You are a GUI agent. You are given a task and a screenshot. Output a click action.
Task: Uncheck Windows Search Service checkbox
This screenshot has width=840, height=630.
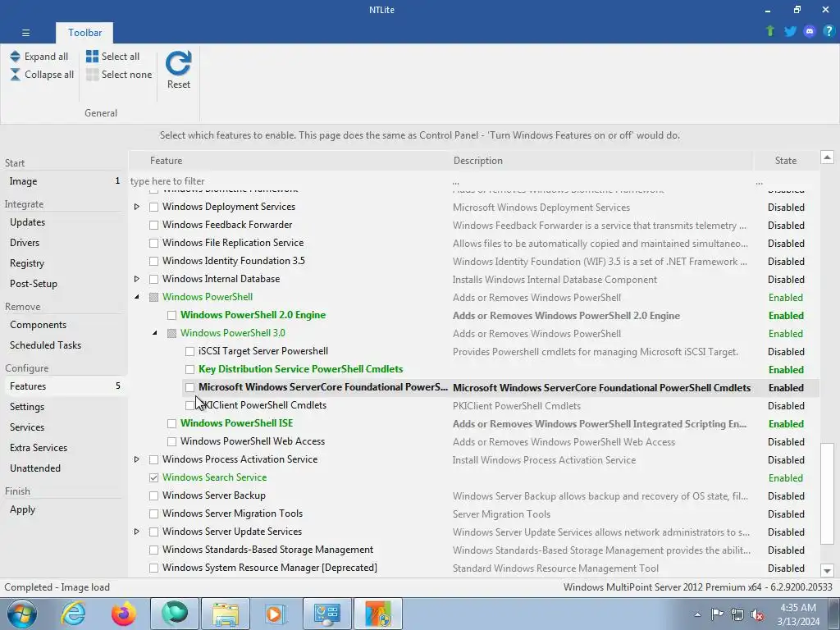[x=153, y=477]
